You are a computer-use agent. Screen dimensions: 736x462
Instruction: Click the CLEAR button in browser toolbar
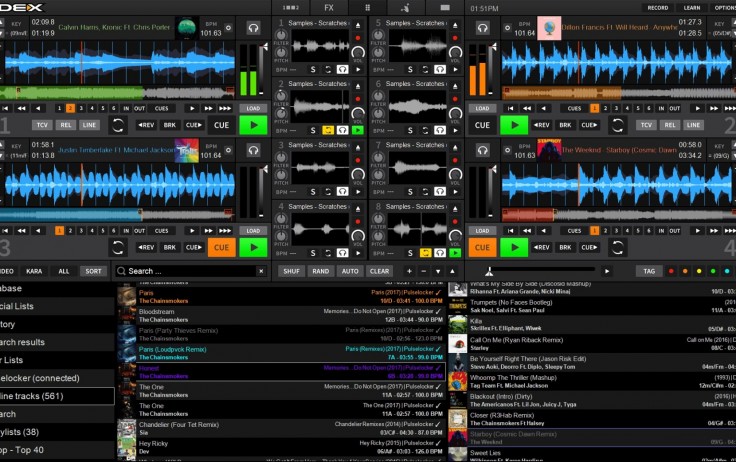[x=379, y=271]
